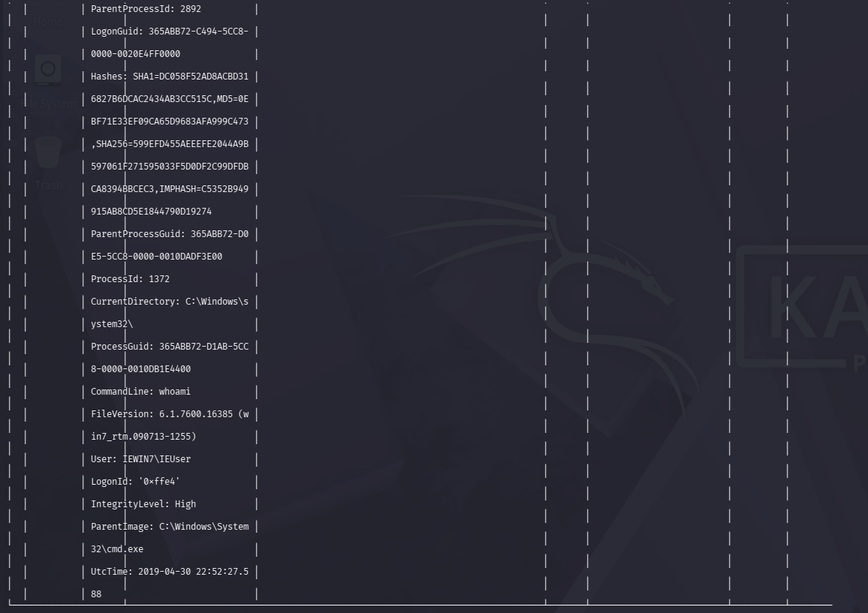Click the '8-0000-0010DB1E4400' line
Viewport: 868px width, 613px height.
point(140,369)
